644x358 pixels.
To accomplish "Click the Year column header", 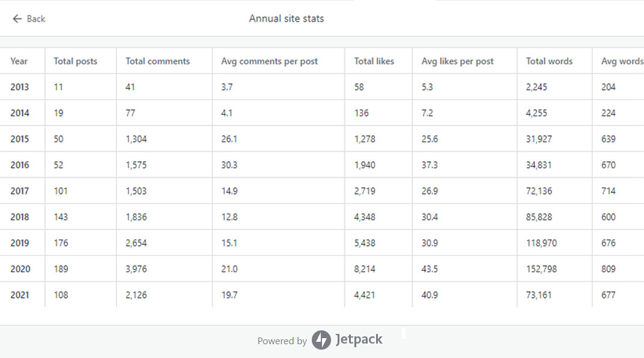I will point(19,61).
